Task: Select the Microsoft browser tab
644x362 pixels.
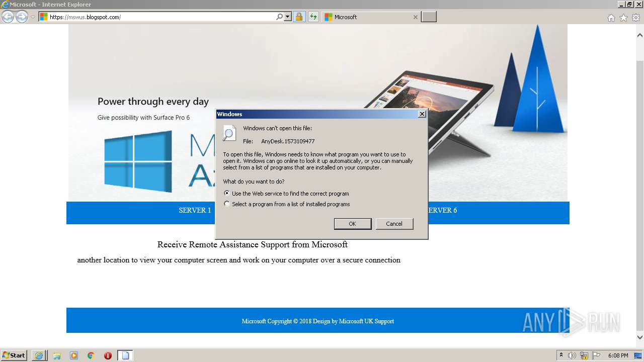Action: click(371, 17)
